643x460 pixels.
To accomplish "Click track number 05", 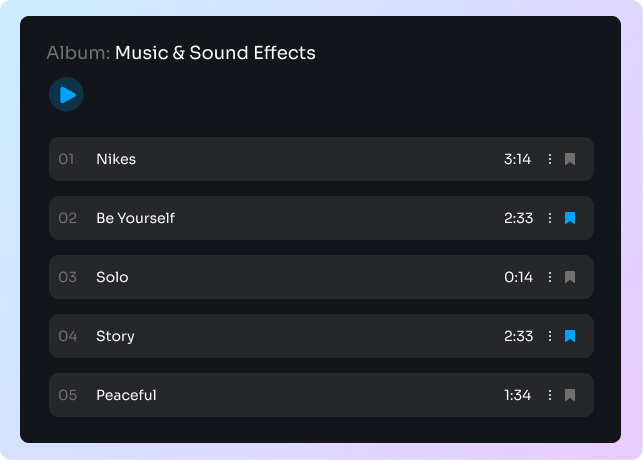I will [67, 395].
